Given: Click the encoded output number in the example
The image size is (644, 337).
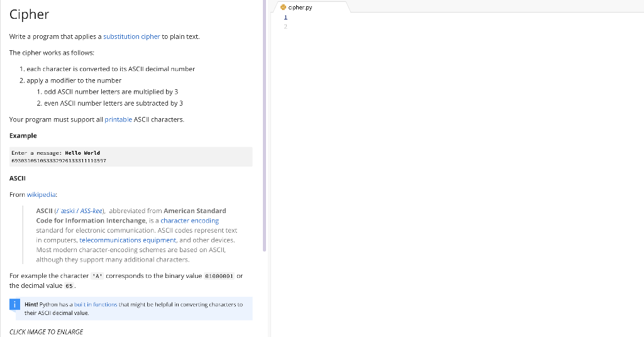Looking at the screenshot, I should coord(58,161).
